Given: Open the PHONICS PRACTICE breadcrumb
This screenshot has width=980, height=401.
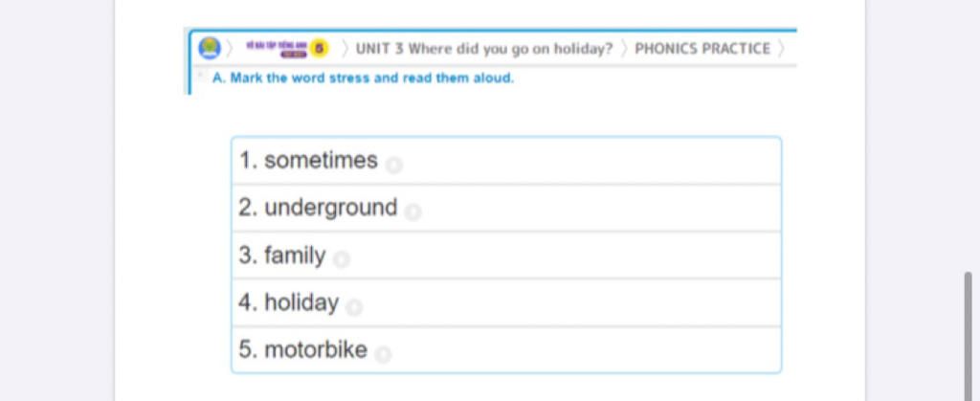Looking at the screenshot, I should coord(702,49).
